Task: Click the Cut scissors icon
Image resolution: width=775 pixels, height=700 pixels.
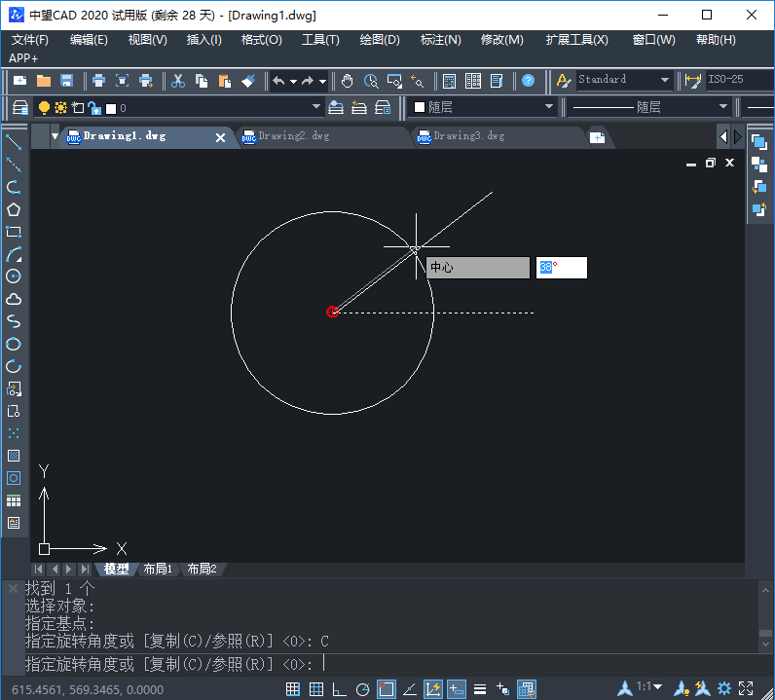Action: pyautogui.click(x=178, y=81)
